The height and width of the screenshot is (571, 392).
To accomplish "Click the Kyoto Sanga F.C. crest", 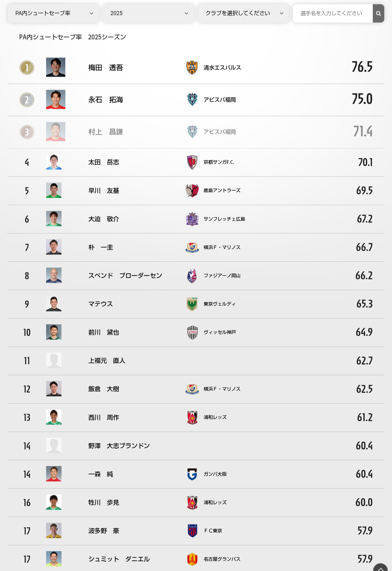I will 192,162.
